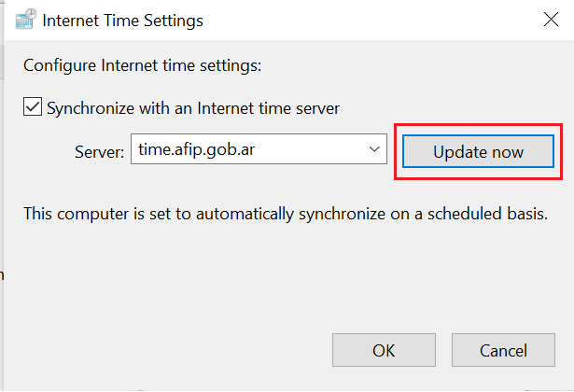This screenshot has width=574, height=392.
Task: Click the checkmark inside the synchronize checkbox
Action: tap(33, 106)
